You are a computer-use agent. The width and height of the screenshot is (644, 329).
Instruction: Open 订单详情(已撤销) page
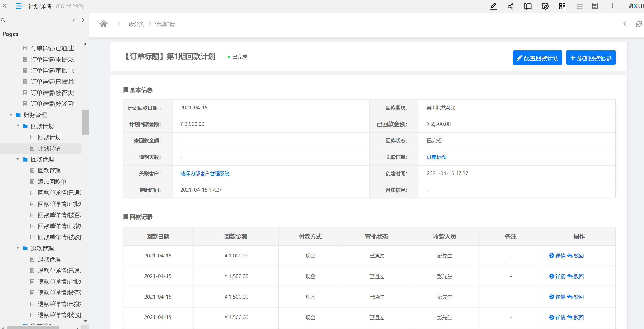pyautogui.click(x=52, y=82)
